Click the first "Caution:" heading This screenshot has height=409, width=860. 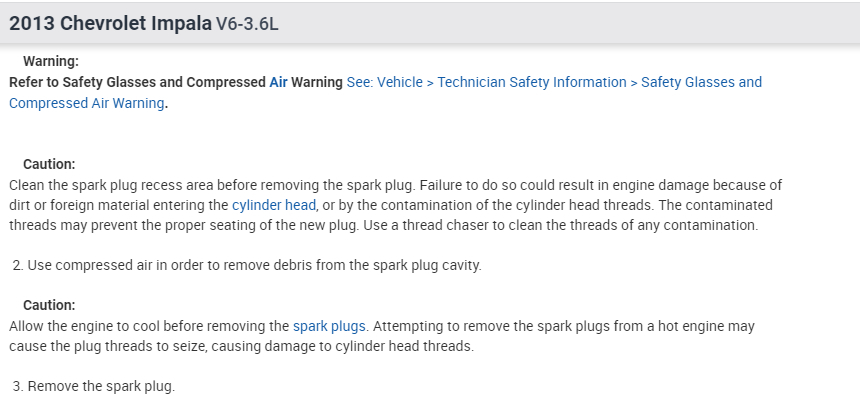point(49,164)
